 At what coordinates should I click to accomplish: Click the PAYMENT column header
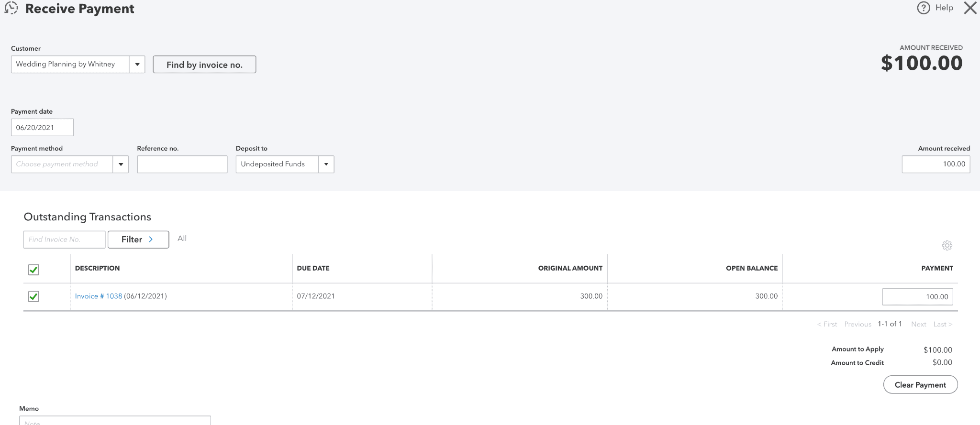pos(937,268)
